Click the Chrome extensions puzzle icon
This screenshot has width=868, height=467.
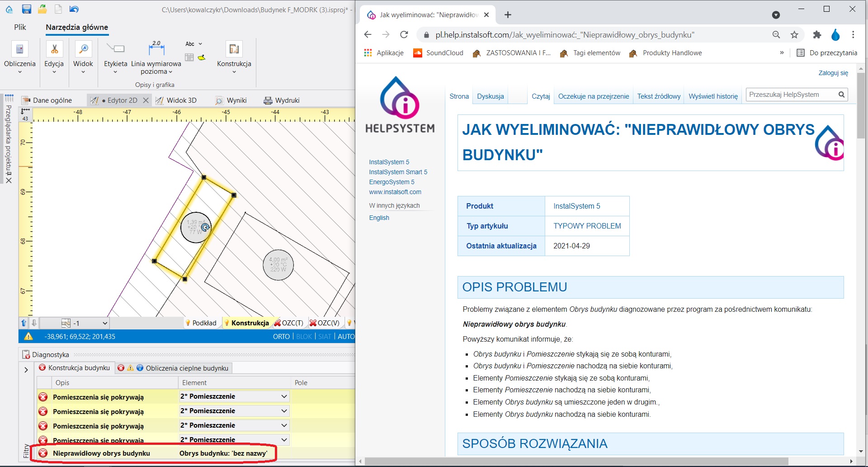[x=817, y=35]
